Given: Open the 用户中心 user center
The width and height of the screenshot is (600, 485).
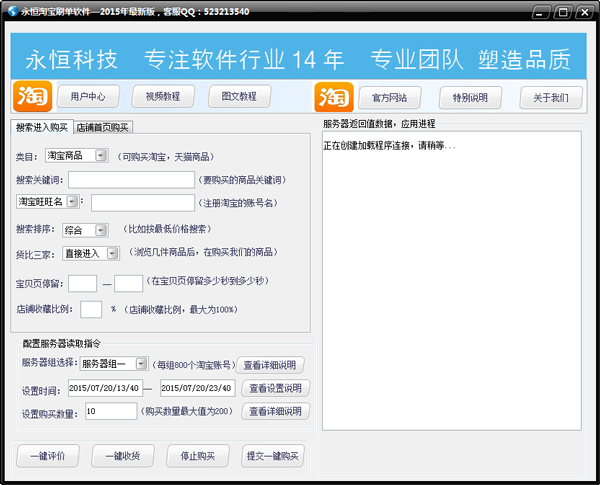Looking at the screenshot, I should pyautogui.click(x=88, y=97).
